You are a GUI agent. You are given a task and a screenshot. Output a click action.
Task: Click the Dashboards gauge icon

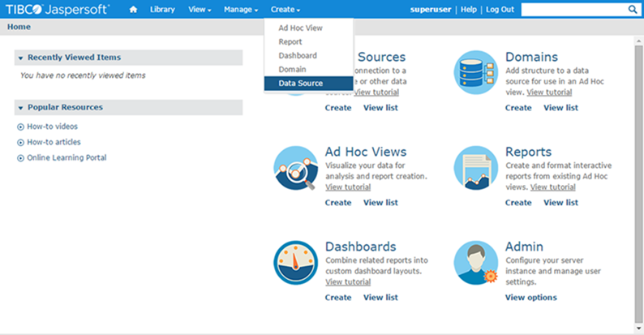coord(296,263)
